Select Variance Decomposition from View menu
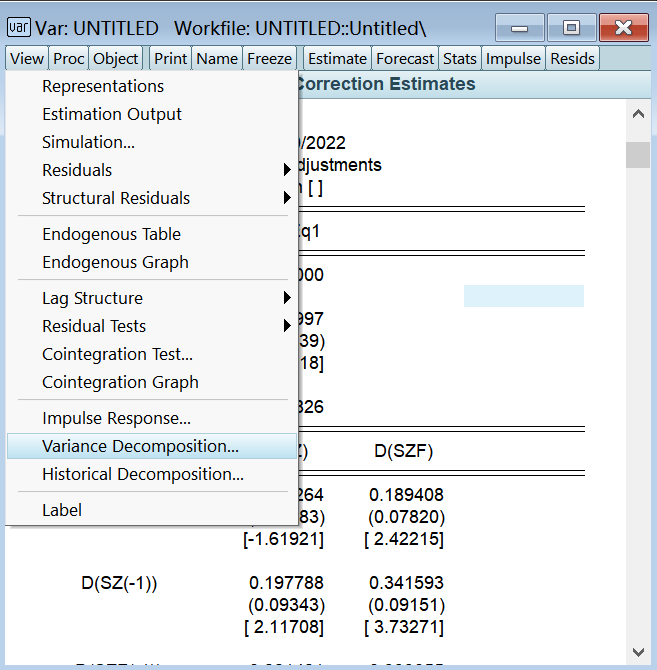657x670 pixels. point(140,446)
